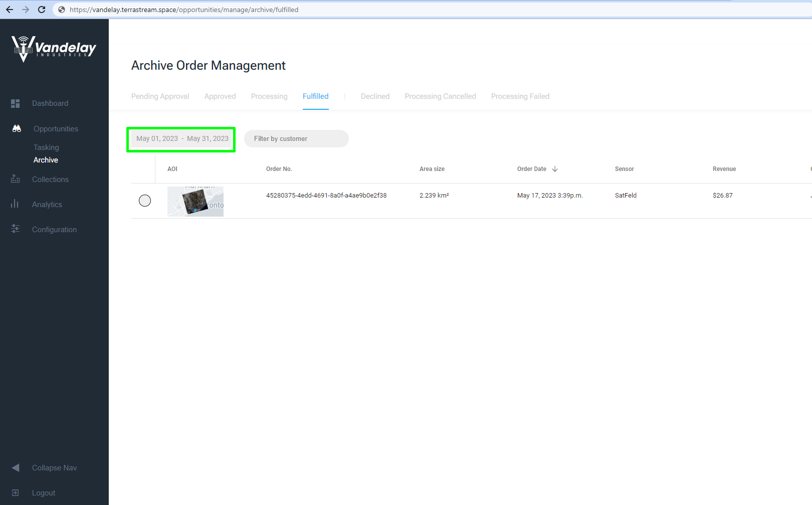Click the $26.87 revenue value

click(723, 196)
